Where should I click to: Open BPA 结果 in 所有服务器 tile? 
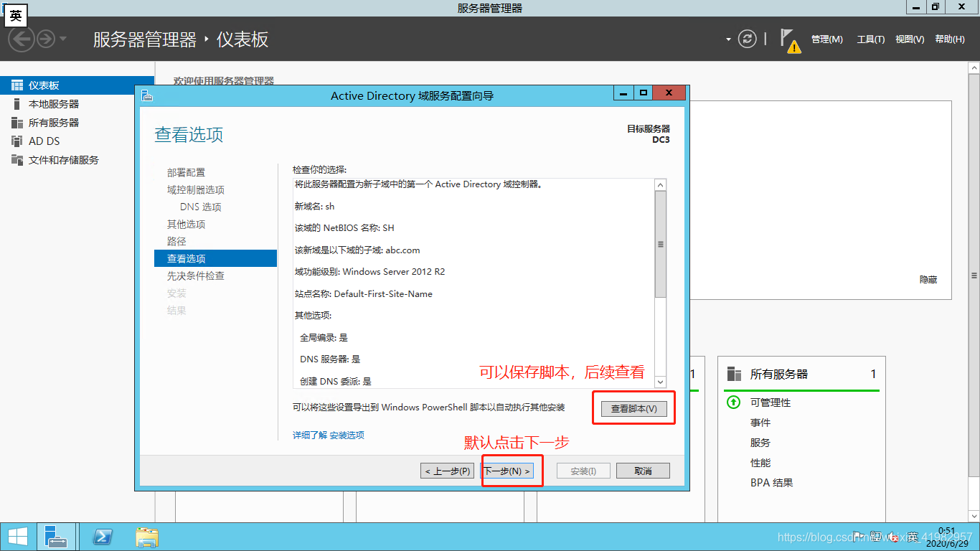click(x=772, y=483)
